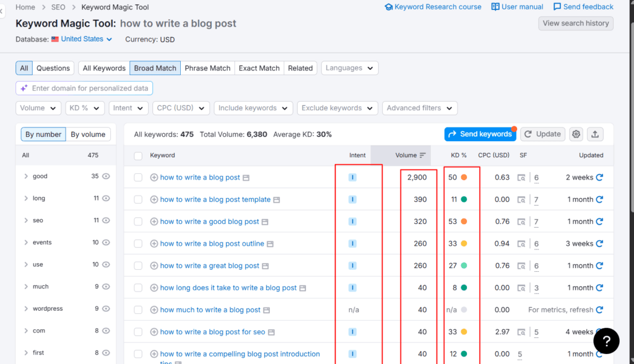The height and width of the screenshot is (364, 634).
Task: Click the blue Send keywords button
Action: (480, 134)
